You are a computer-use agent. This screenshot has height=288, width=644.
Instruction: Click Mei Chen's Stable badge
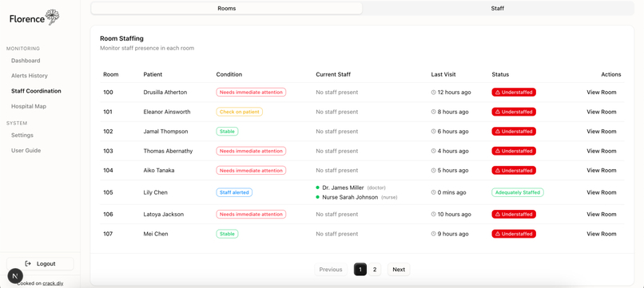pos(227,234)
